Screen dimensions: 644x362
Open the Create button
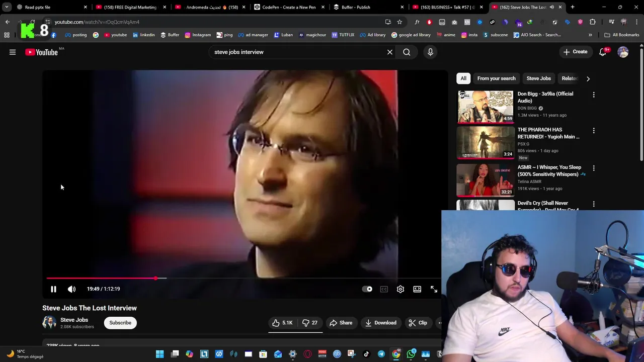pos(575,52)
